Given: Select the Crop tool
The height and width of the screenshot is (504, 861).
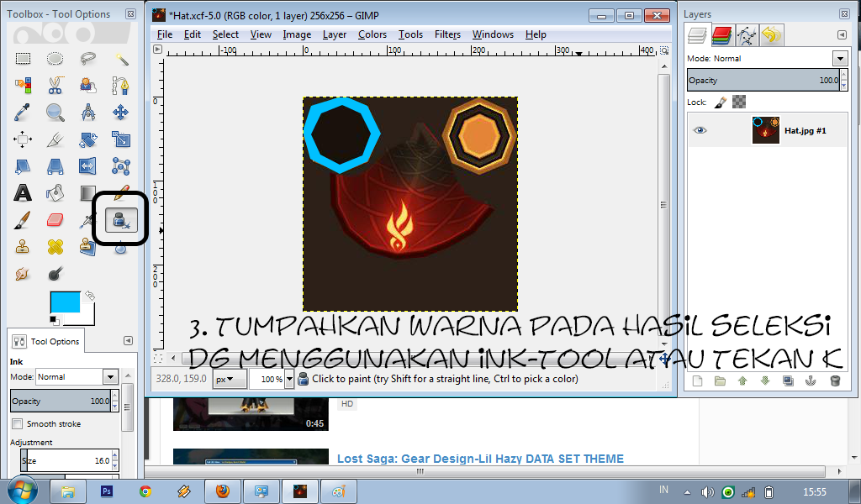Looking at the screenshot, I should click(x=55, y=139).
